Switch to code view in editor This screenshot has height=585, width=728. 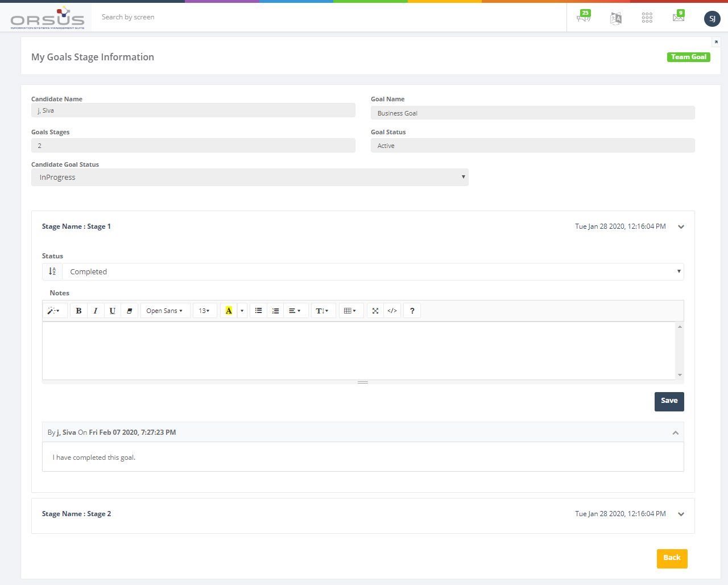tap(392, 311)
